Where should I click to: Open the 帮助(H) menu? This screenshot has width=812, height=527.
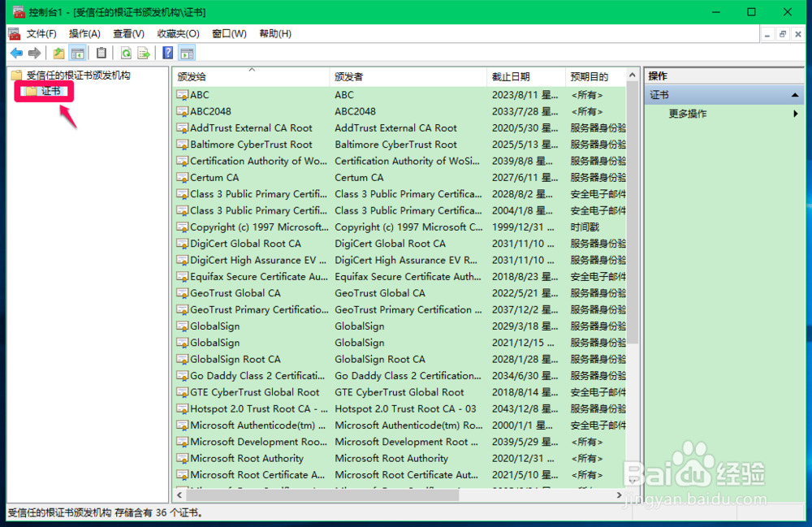click(x=275, y=33)
